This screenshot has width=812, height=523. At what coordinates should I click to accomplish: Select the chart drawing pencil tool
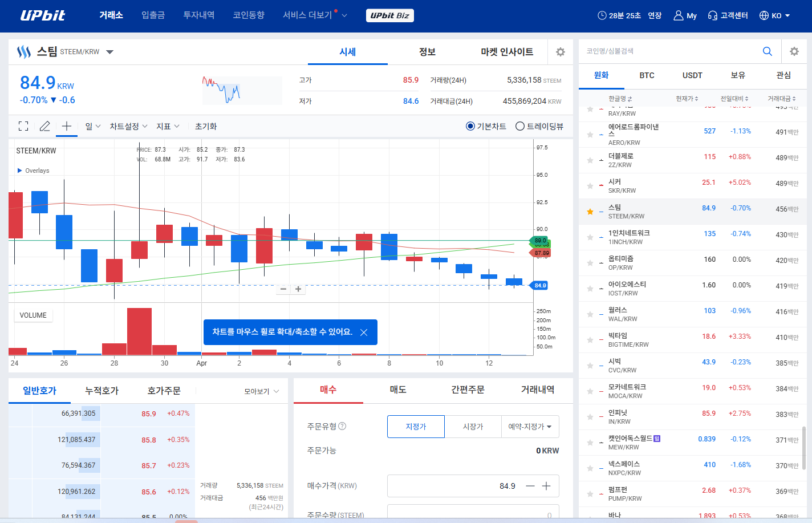44,126
